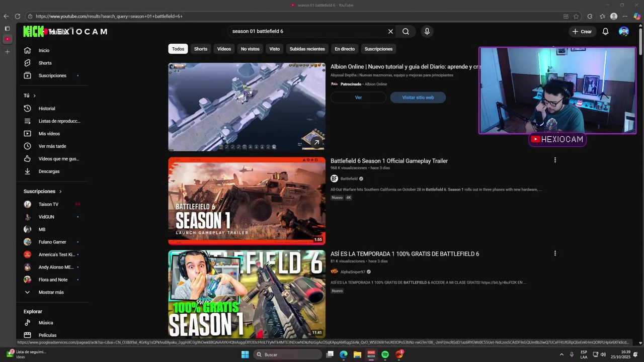644x362 pixels.
Task: Select the No vistos filter chip
Action: point(250,49)
